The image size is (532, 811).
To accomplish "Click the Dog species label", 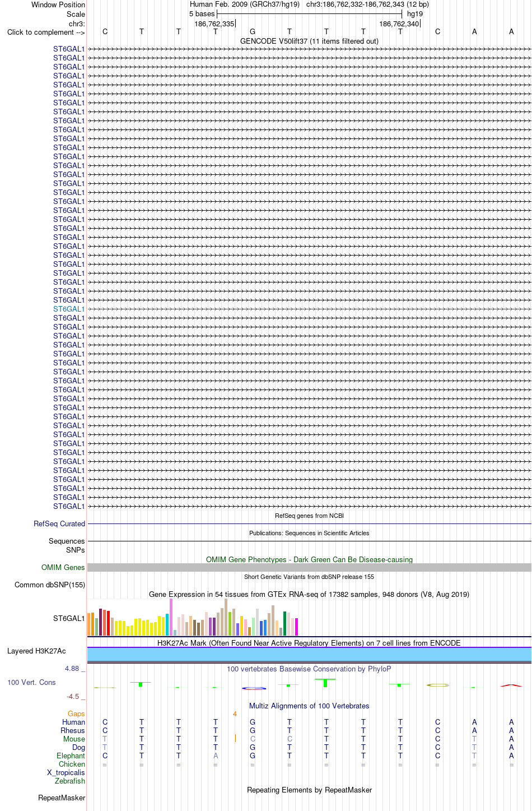I will 79,747.
